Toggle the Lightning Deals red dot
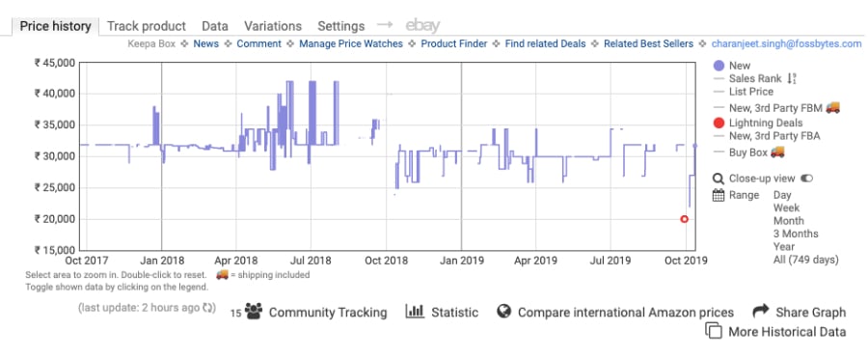868x359 pixels. [719, 123]
